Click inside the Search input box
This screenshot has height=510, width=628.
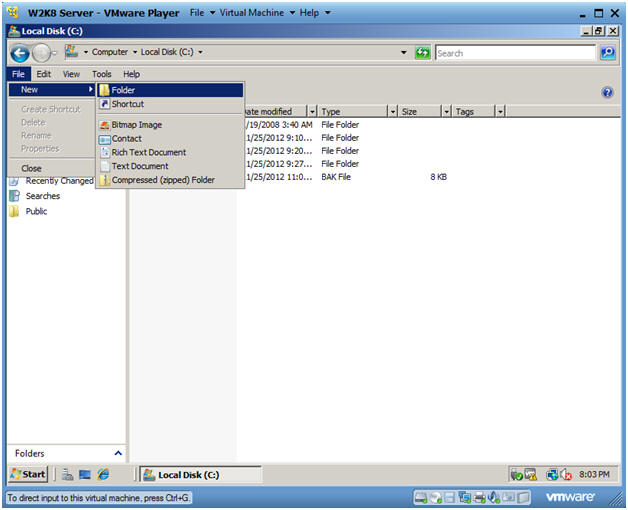[x=515, y=53]
